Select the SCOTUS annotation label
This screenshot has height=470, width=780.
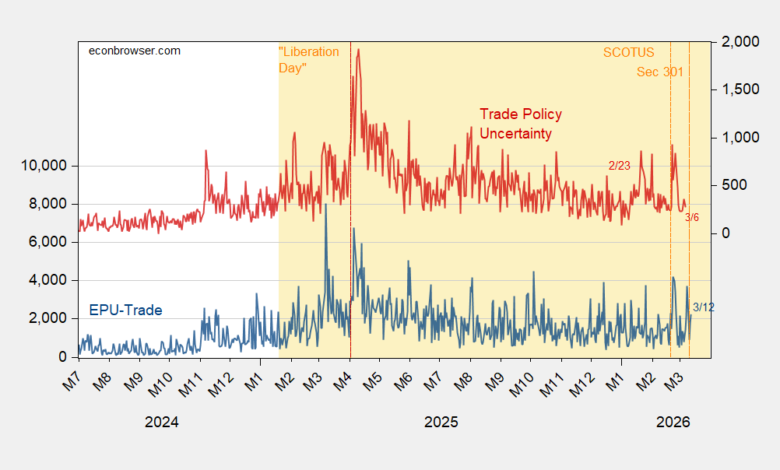[x=626, y=51]
